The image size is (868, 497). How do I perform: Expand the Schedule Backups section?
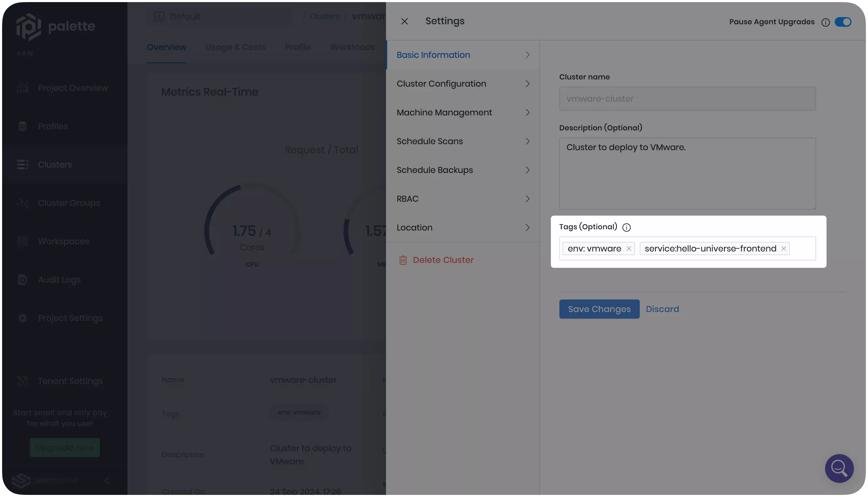(435, 170)
